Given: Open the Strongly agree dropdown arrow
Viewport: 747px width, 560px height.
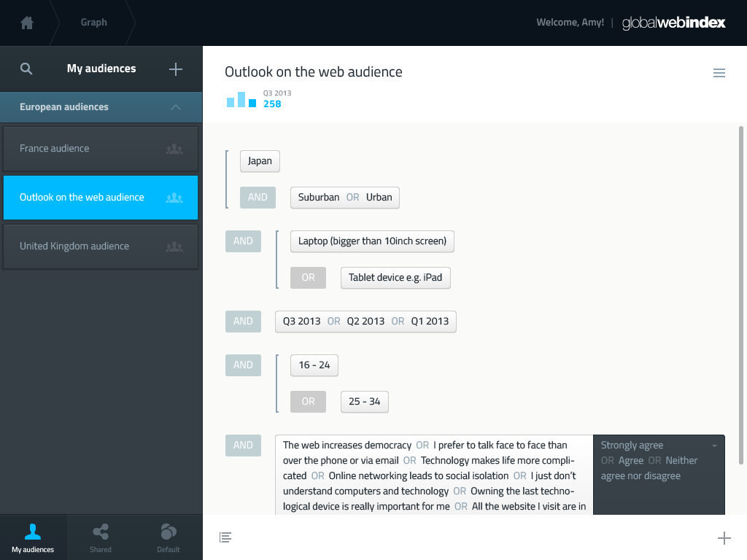Looking at the screenshot, I should (714, 446).
